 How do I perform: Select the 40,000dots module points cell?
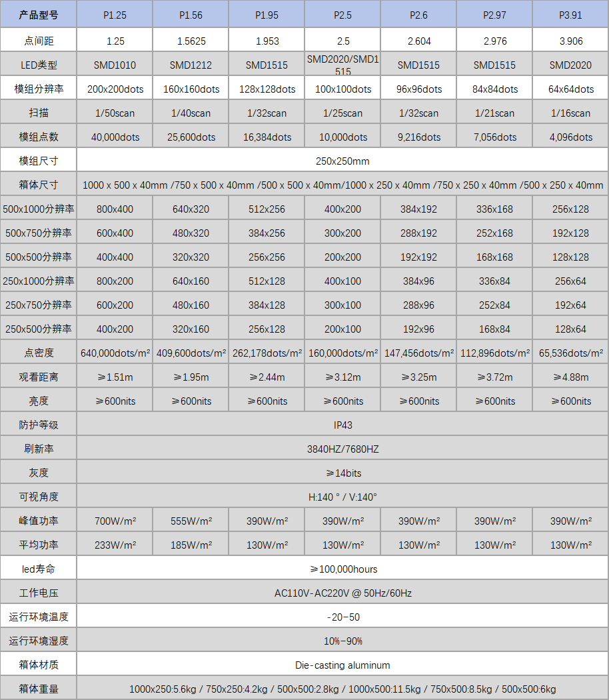[115, 137]
